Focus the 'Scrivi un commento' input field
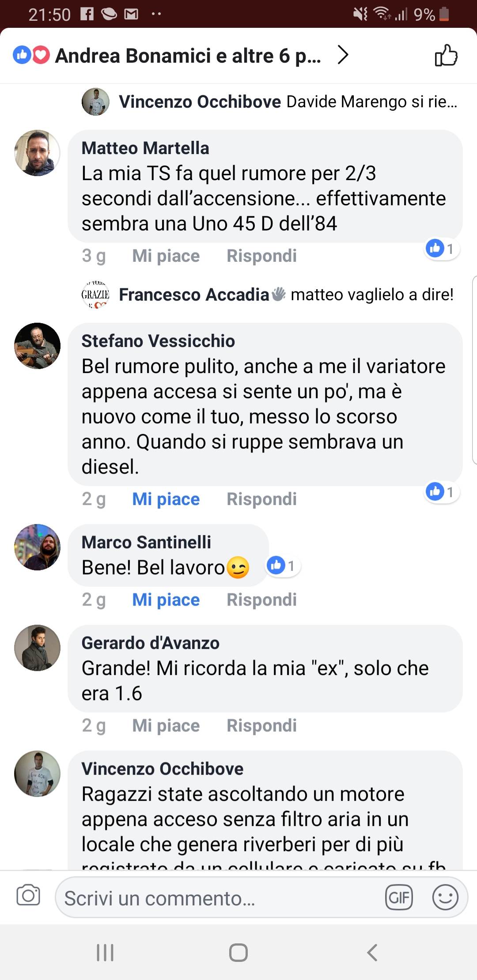The height and width of the screenshot is (980, 477). tap(216, 898)
